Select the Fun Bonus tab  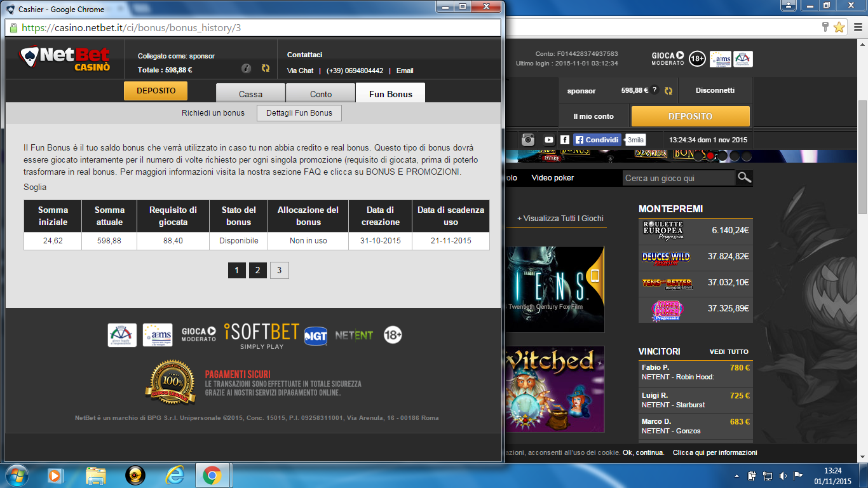point(391,93)
